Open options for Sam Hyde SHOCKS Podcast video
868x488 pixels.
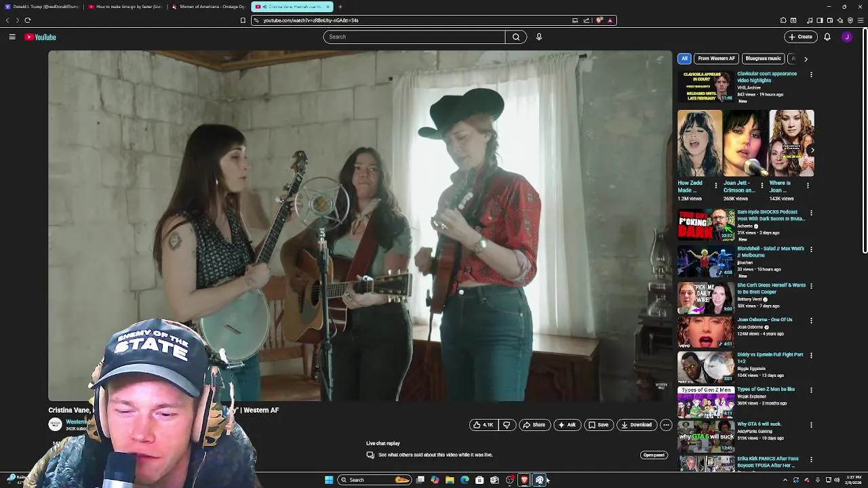tap(811, 213)
